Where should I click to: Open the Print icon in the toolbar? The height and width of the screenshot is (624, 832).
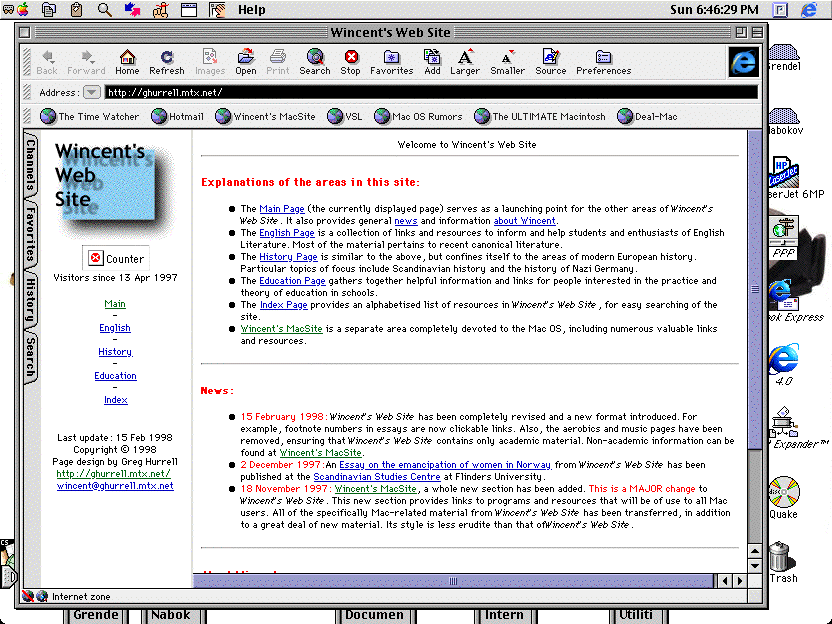278,60
